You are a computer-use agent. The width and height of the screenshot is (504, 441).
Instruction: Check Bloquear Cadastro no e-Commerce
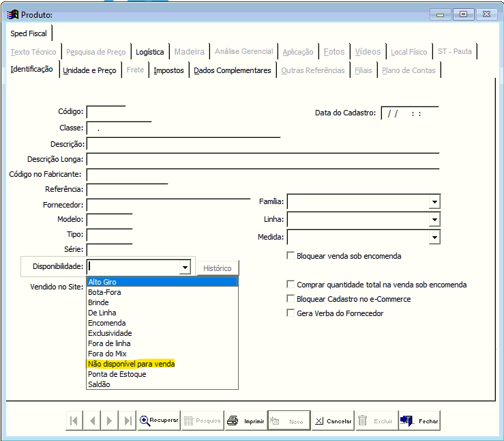[291, 299]
